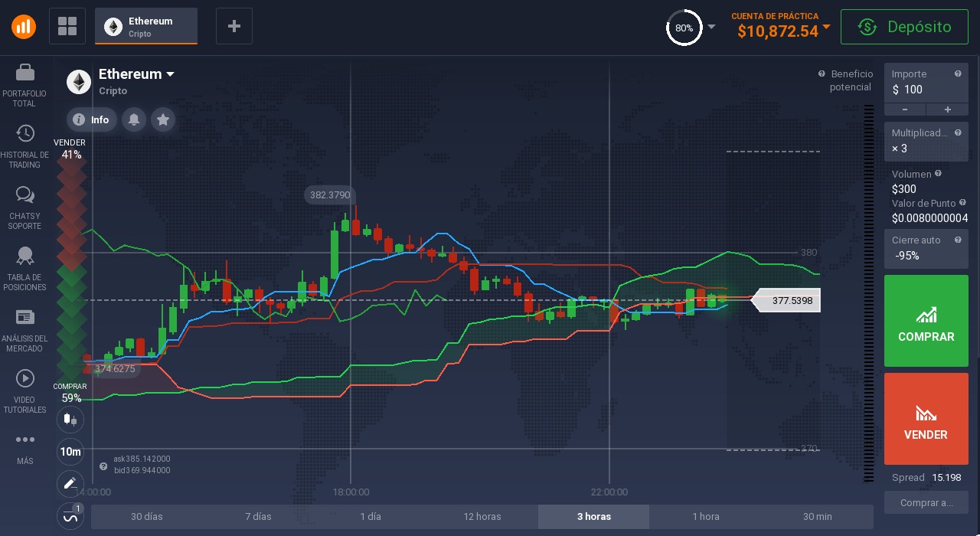Screen dimensions: 980x536
Task: Click the Ethereum Info button
Action: point(92,119)
